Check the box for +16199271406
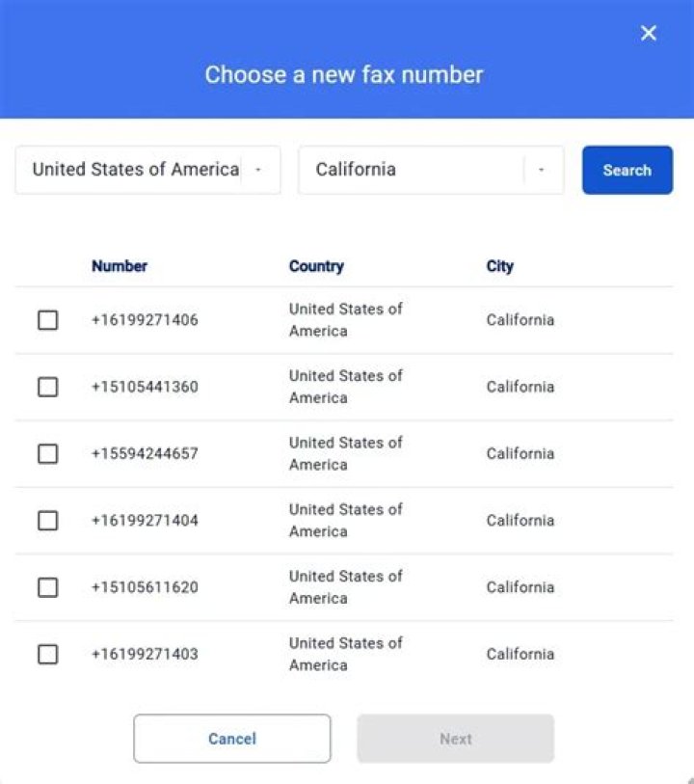The height and width of the screenshot is (784, 694). click(x=47, y=320)
